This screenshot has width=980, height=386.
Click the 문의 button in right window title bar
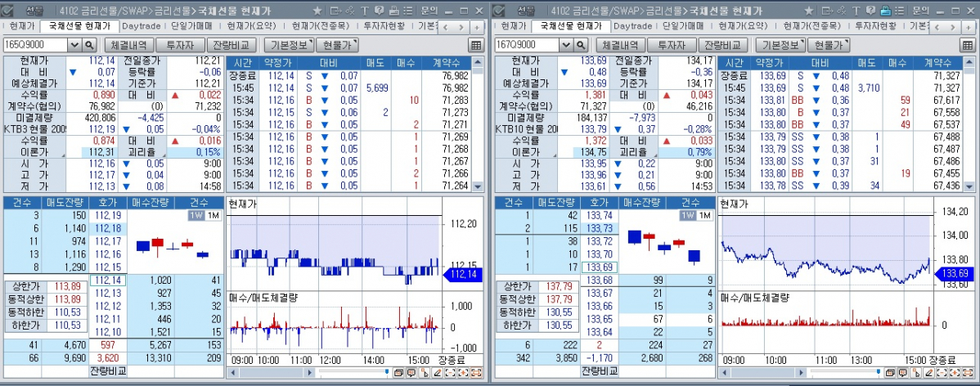coord(920,11)
